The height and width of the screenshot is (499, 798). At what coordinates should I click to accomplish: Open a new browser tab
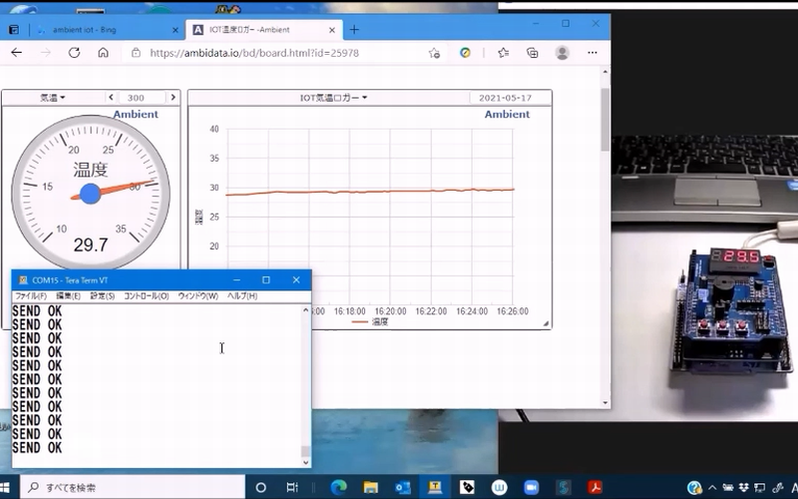354,30
